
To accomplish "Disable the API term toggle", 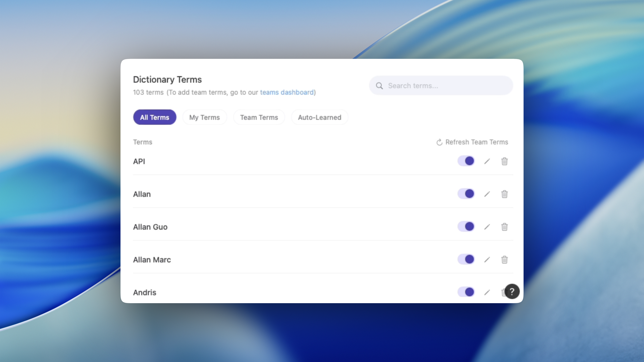I will pos(466,161).
